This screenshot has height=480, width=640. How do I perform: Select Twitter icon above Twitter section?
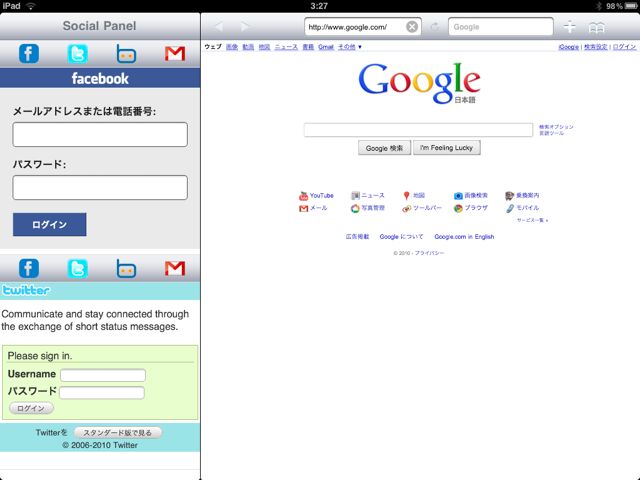tap(78, 268)
